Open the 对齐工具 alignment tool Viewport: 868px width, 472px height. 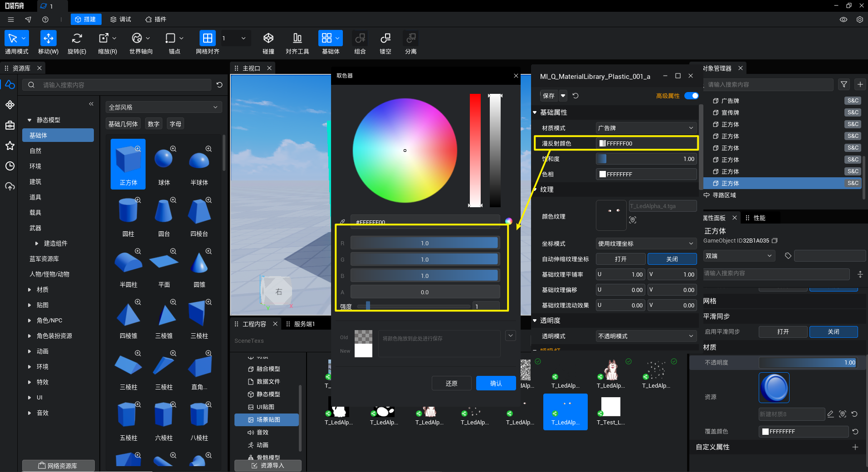coord(297,43)
